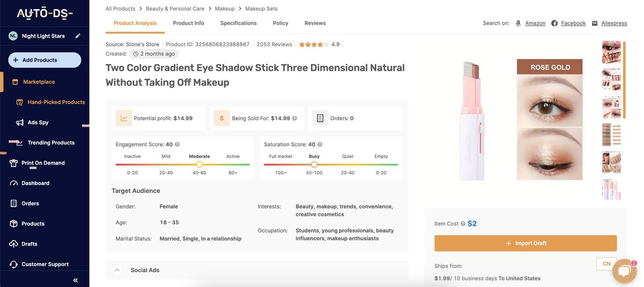This screenshot has height=287, width=644.
Task: Click the dollar sign icon for sold price
Action: pos(222,118)
